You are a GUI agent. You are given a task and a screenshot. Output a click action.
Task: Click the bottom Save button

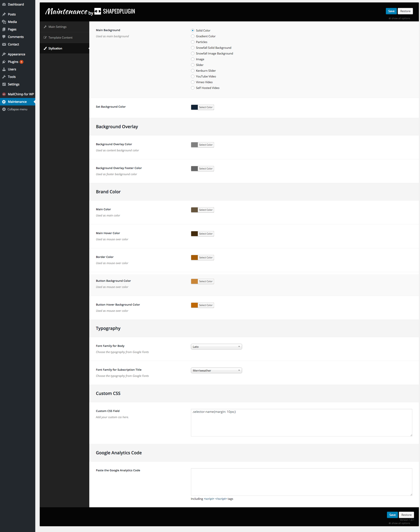point(392,515)
